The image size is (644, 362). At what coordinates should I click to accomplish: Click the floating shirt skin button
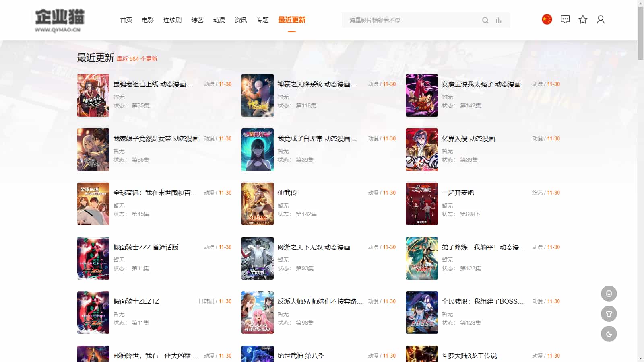click(x=609, y=314)
